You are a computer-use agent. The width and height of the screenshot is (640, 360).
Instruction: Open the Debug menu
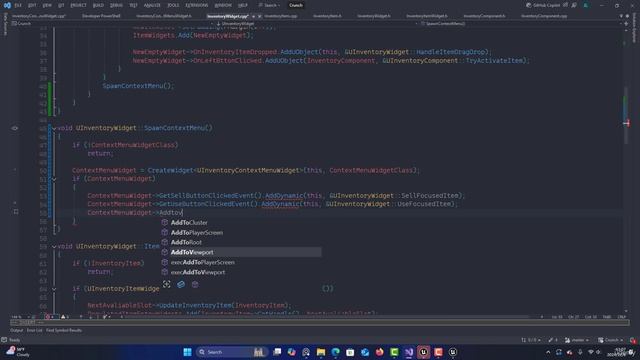116,5
